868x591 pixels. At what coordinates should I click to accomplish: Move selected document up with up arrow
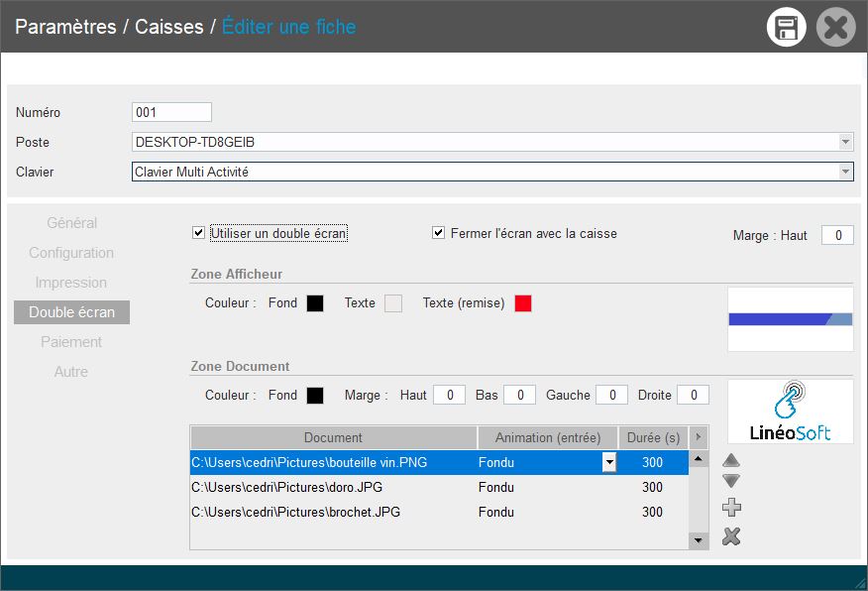click(731, 460)
